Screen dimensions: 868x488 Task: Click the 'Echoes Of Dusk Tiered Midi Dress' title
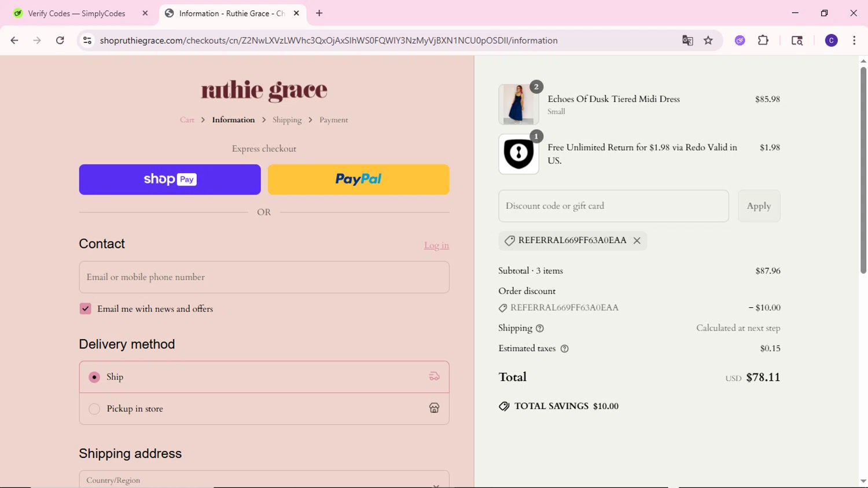coord(613,99)
